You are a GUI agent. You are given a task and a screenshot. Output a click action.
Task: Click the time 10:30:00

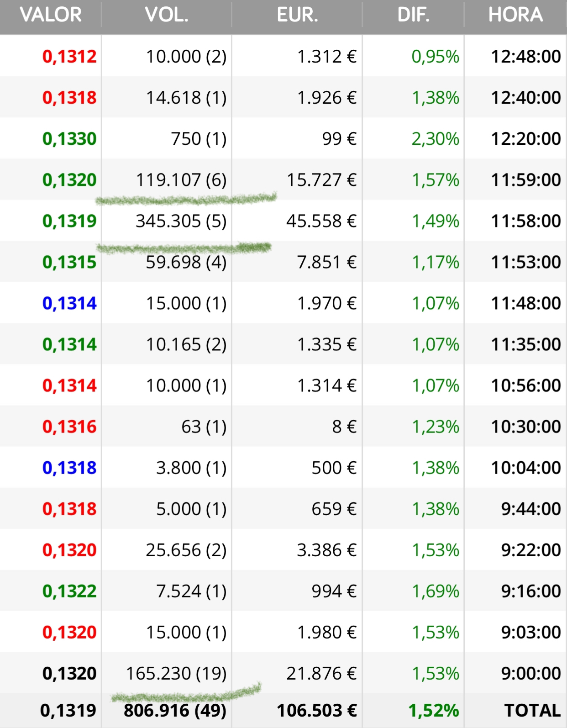click(526, 427)
